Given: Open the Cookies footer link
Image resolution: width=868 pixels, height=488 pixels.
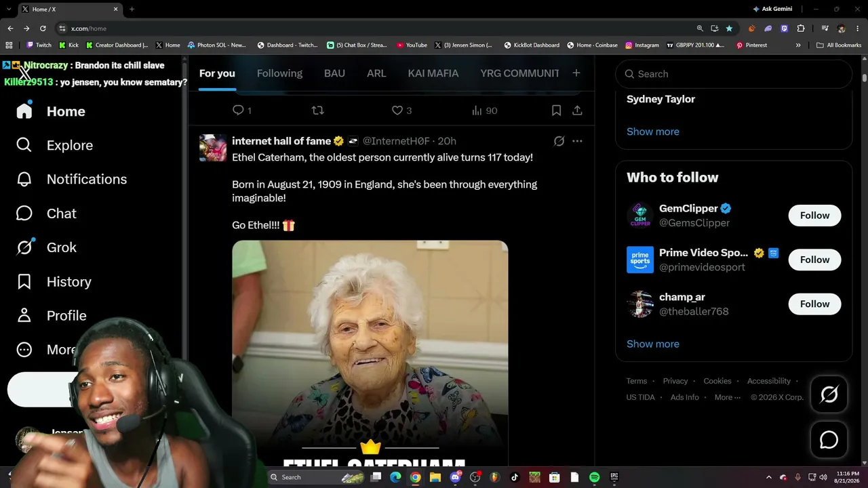Looking at the screenshot, I should pos(717,381).
